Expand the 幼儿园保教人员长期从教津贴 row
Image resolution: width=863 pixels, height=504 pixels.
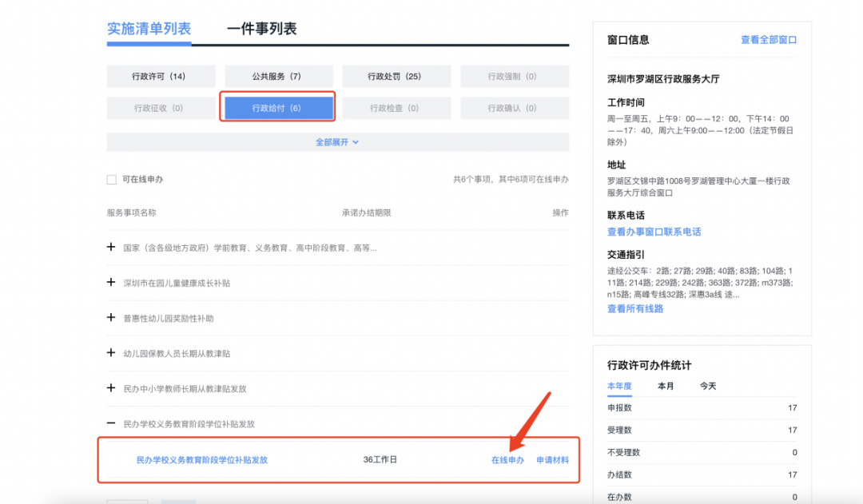111,353
